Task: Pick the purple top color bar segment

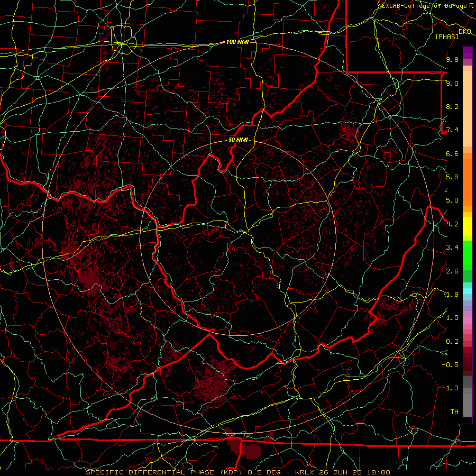Action: click(467, 53)
